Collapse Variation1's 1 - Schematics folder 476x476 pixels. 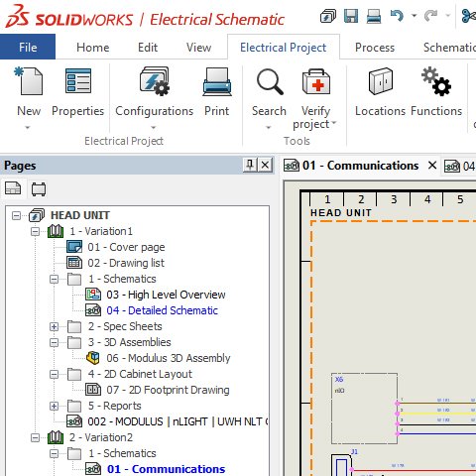click(54, 280)
